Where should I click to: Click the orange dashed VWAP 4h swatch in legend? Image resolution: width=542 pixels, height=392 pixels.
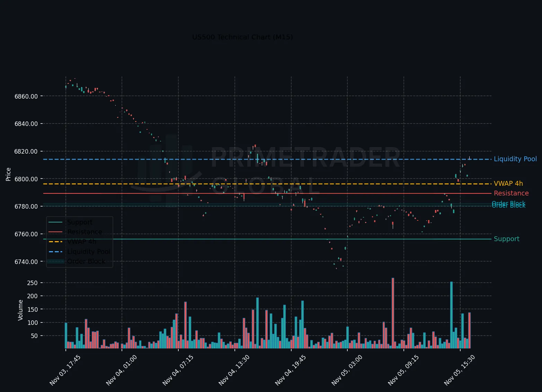[55, 241]
